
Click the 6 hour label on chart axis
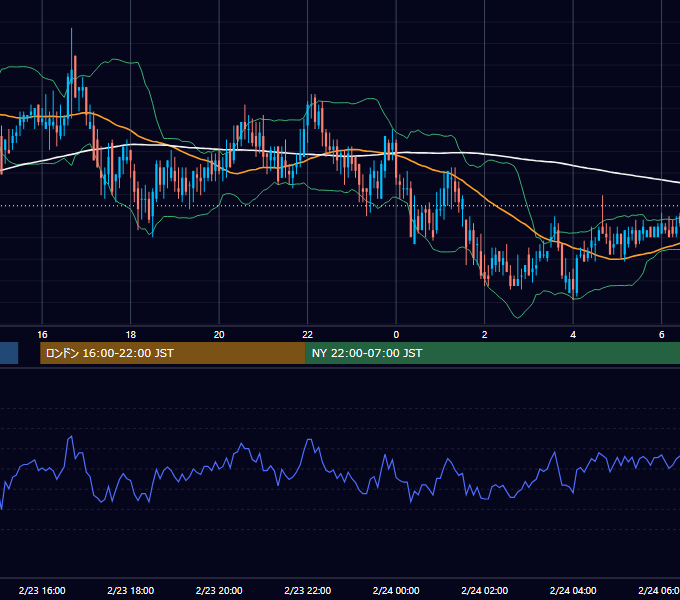coord(661,335)
